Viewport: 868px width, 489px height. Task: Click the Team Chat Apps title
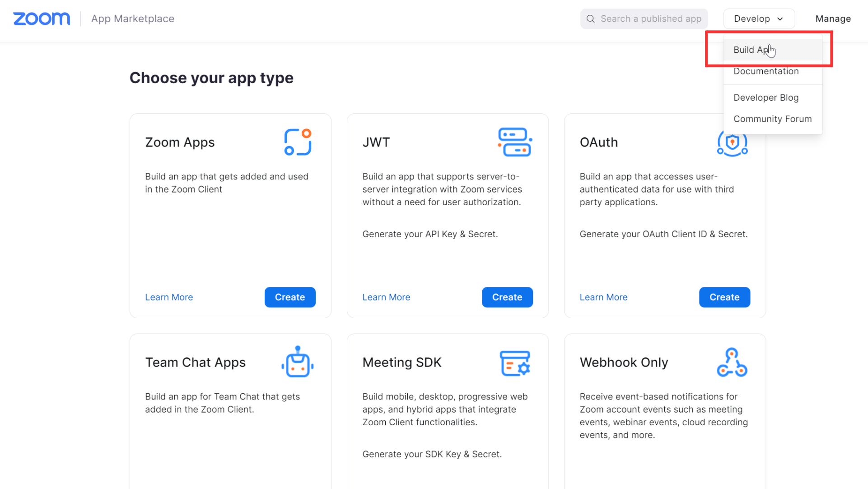click(195, 362)
